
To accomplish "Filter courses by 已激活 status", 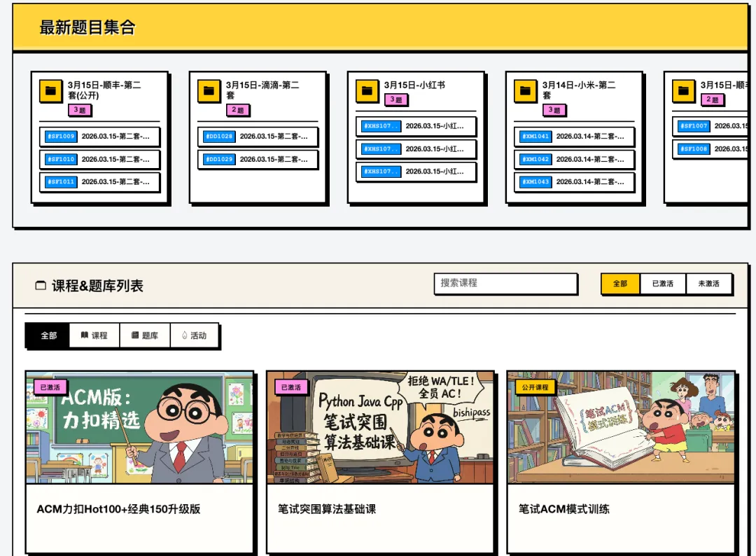I will point(662,284).
